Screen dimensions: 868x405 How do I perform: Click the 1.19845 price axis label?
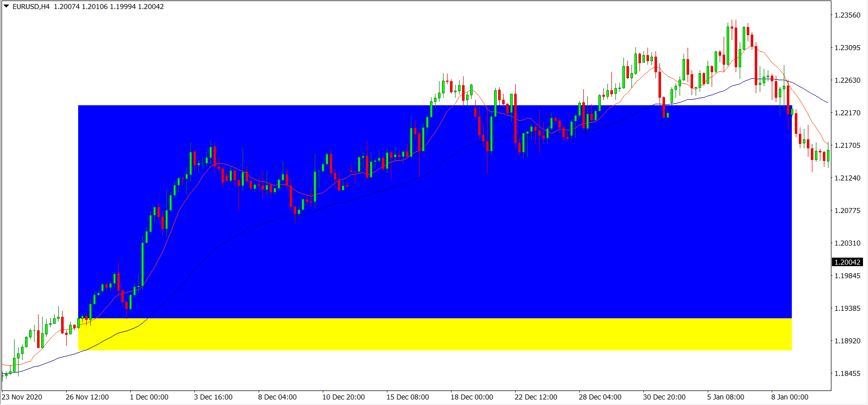(x=847, y=276)
